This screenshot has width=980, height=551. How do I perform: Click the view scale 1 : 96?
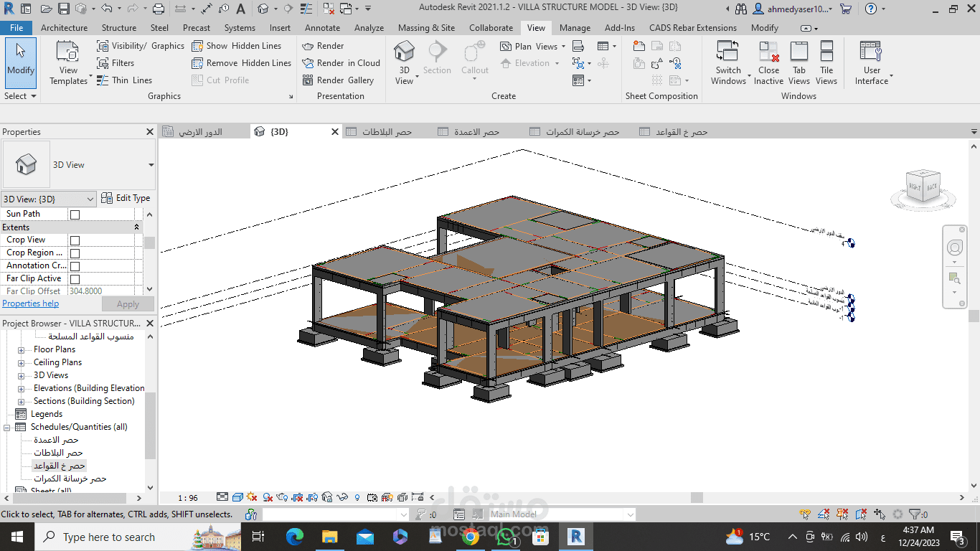point(188,498)
